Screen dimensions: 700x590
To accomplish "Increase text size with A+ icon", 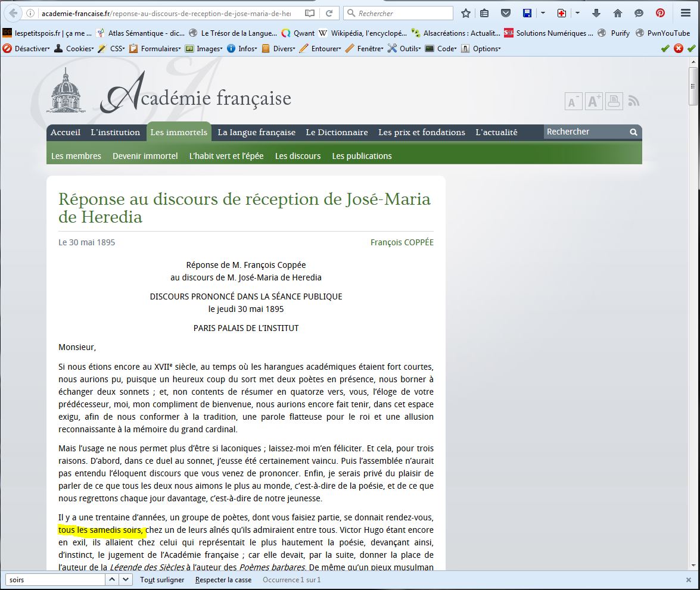I will [594, 101].
